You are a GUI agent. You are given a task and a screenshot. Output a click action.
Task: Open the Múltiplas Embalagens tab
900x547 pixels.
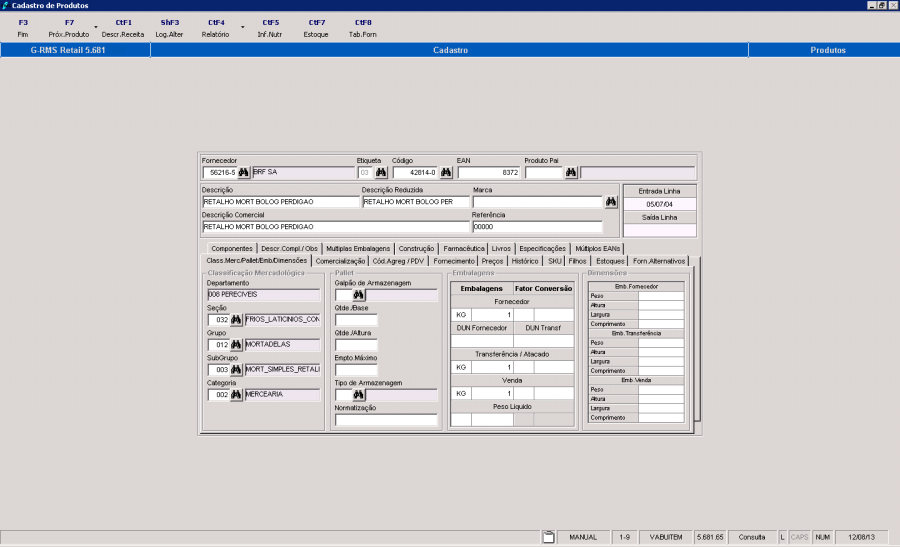pos(358,249)
